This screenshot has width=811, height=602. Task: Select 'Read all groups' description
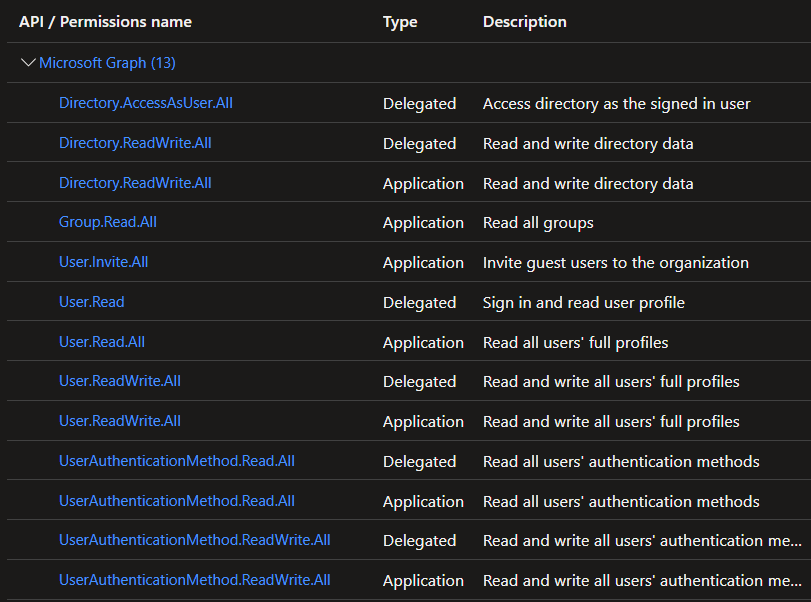538,222
